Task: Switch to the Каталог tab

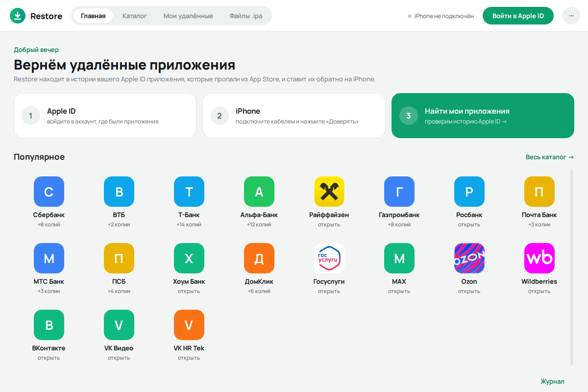Action: point(135,16)
